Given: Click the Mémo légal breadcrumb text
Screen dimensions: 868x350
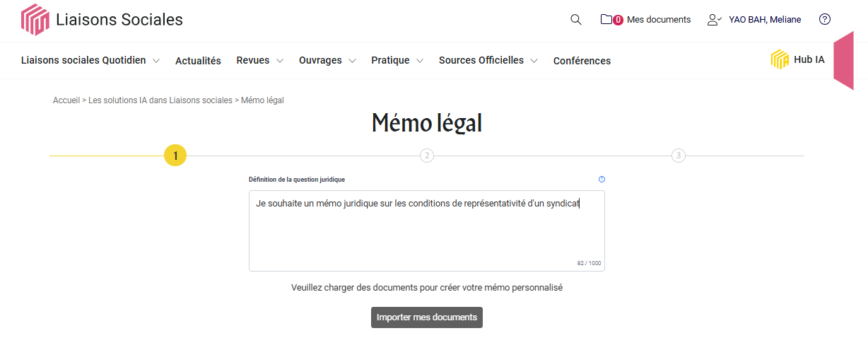Looking at the screenshot, I should tap(262, 100).
